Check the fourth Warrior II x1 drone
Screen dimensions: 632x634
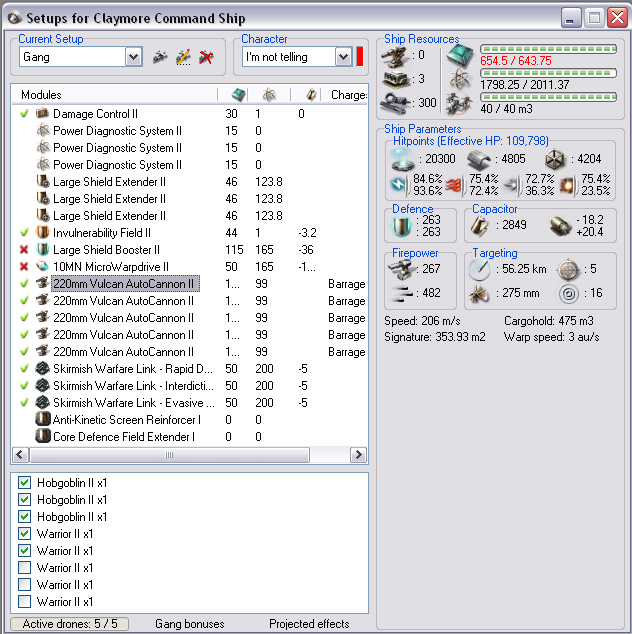(x=25, y=584)
